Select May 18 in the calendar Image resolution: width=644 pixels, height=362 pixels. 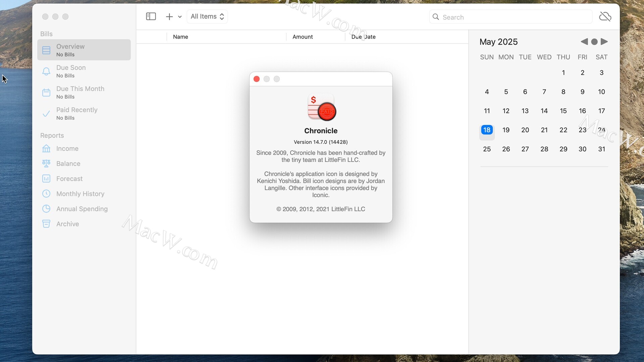point(487,130)
